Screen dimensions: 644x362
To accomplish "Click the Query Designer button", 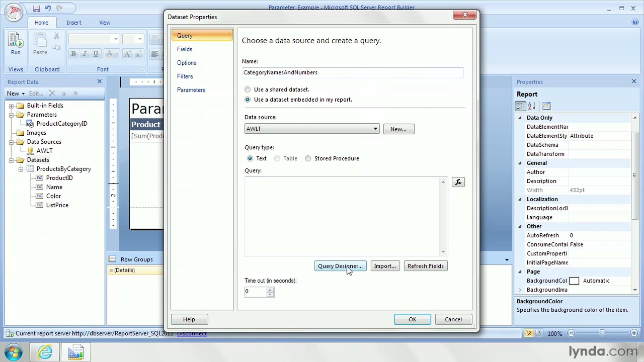I will click(340, 266).
